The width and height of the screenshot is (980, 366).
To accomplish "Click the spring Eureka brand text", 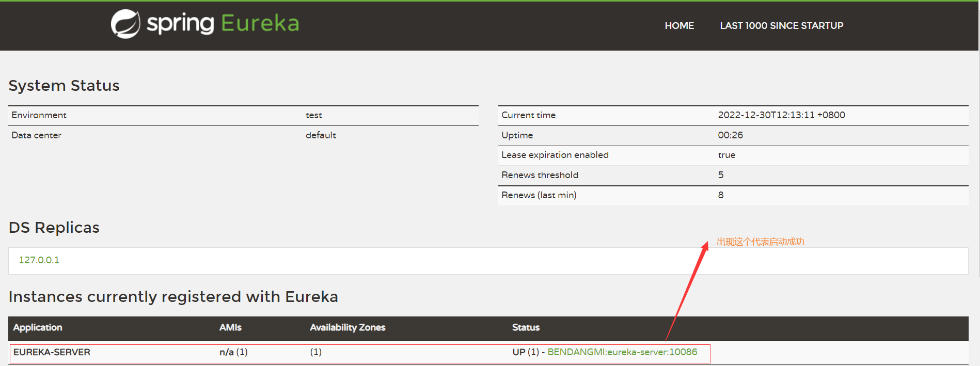I will coord(223,24).
